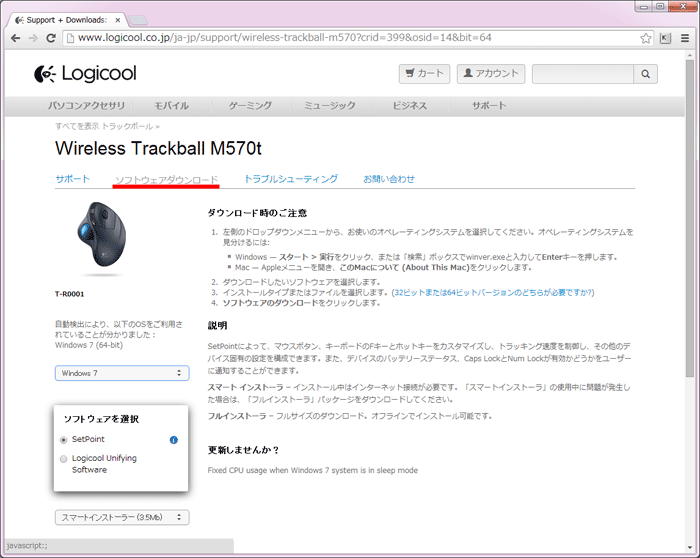
Task: Open the スマートインストーラー installer type dropdown
Action: click(x=122, y=517)
